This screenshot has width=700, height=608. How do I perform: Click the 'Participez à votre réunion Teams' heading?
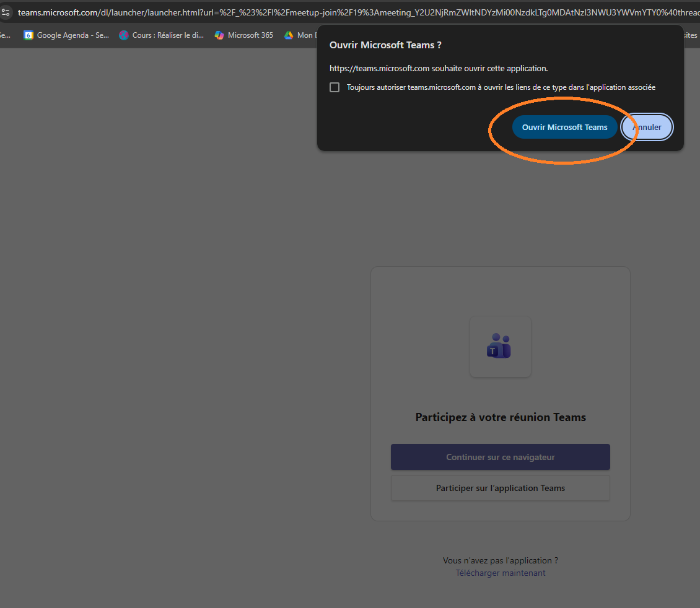coord(500,417)
